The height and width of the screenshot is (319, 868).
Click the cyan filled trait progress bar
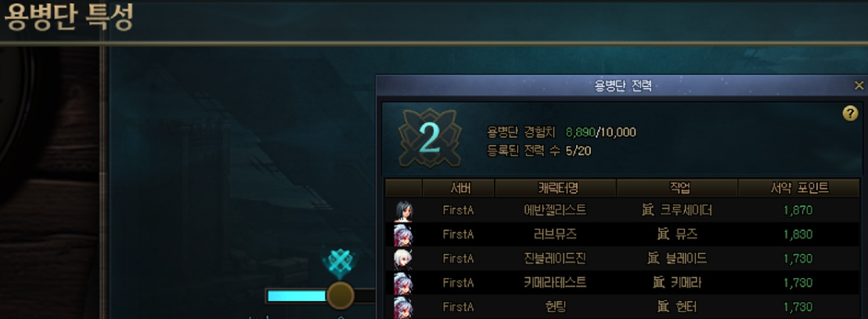coord(297,295)
